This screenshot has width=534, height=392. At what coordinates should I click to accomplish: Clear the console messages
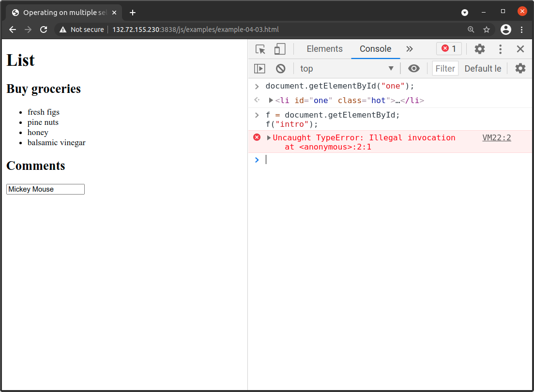(280, 68)
